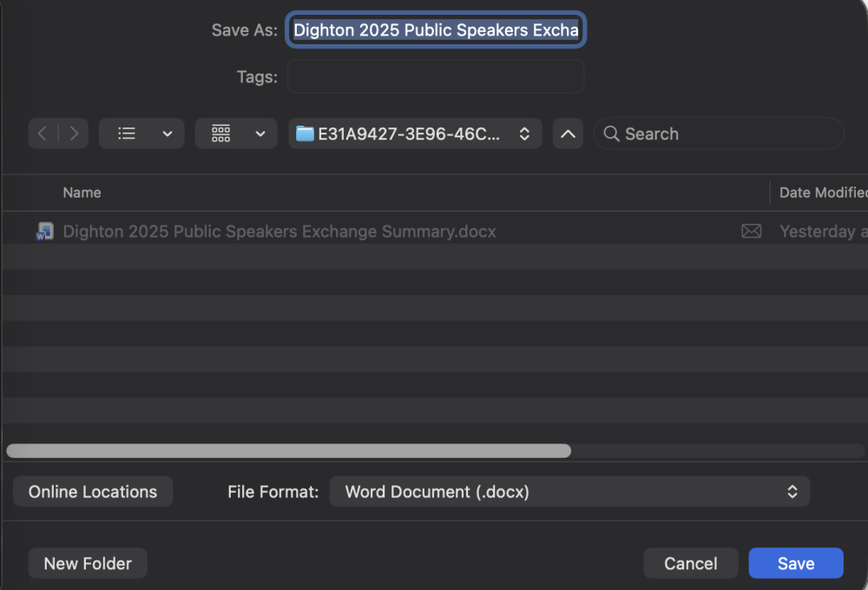
Task: Click the Word document file icon
Action: coord(44,232)
